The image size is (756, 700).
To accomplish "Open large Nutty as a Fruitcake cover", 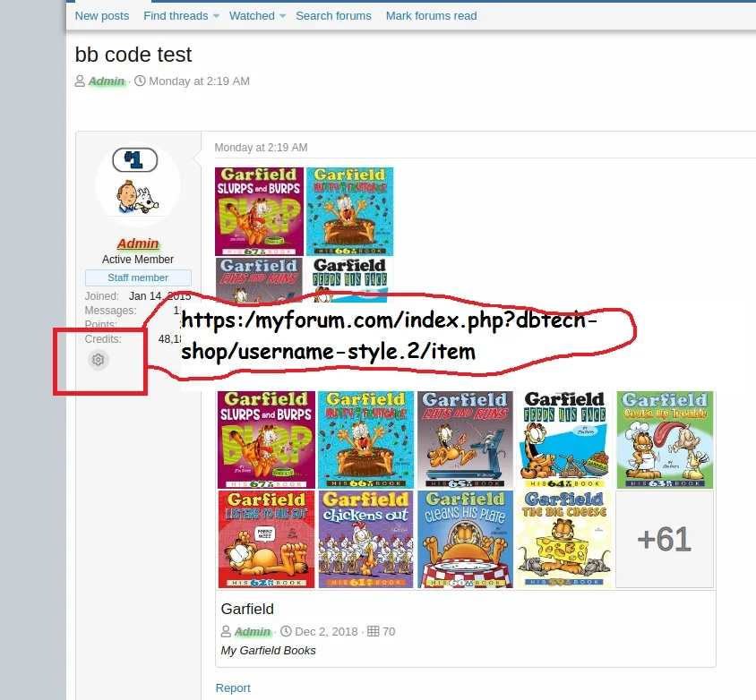I will (x=366, y=440).
